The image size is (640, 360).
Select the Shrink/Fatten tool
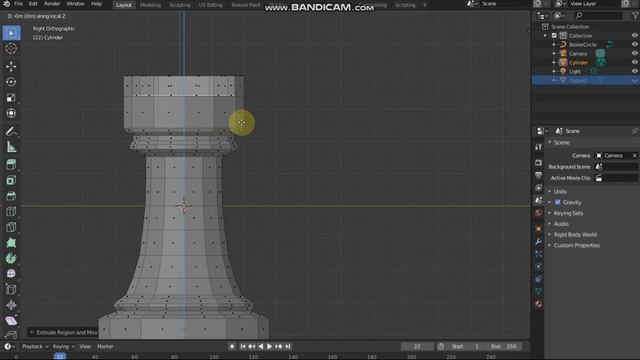(x=11, y=305)
